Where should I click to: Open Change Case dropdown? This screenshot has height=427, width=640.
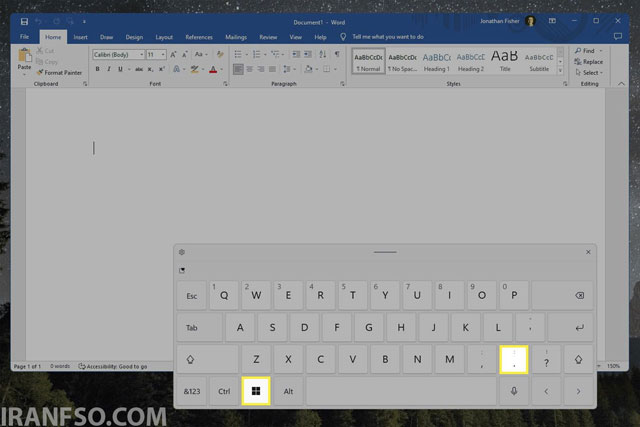pos(201,54)
